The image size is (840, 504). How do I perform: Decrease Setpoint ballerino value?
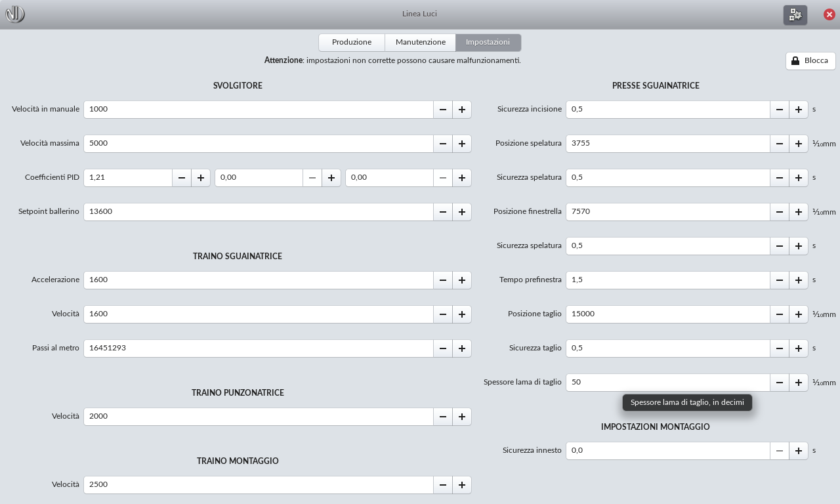click(443, 212)
